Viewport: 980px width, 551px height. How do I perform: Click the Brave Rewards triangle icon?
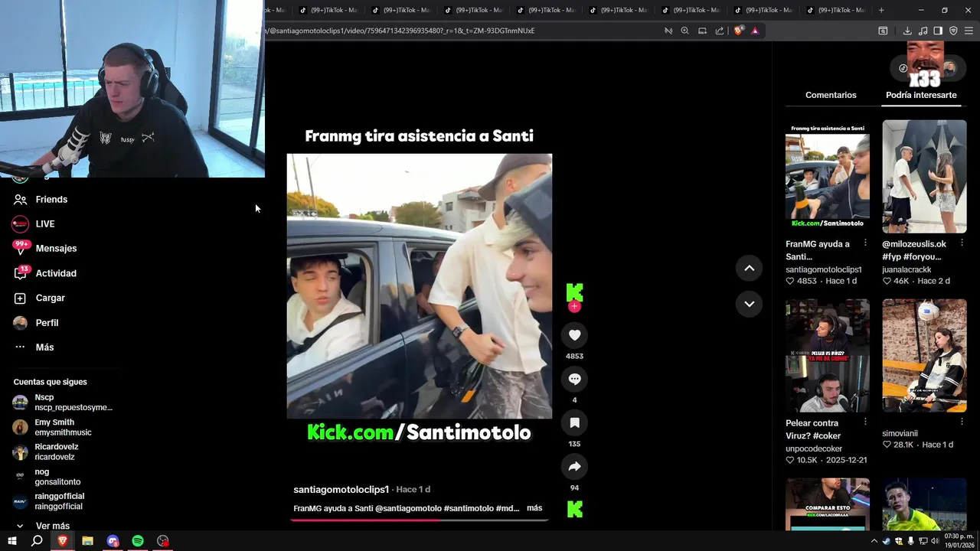tap(755, 31)
